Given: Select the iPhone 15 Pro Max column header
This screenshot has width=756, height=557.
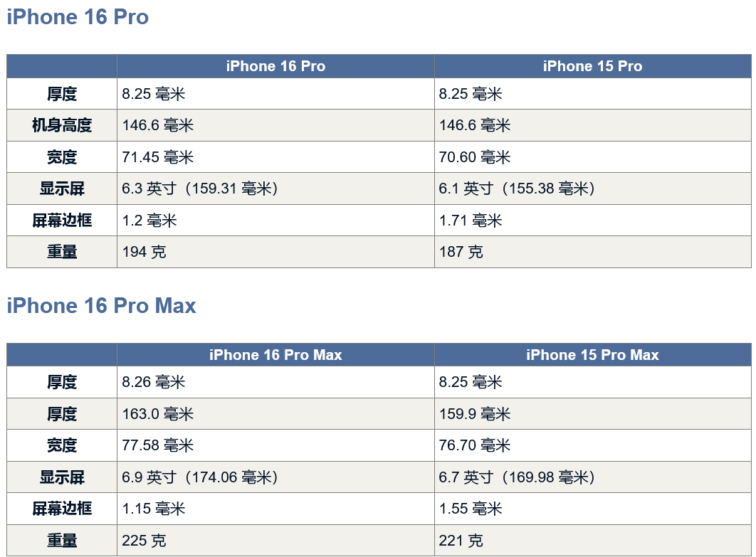Looking at the screenshot, I should [x=592, y=355].
